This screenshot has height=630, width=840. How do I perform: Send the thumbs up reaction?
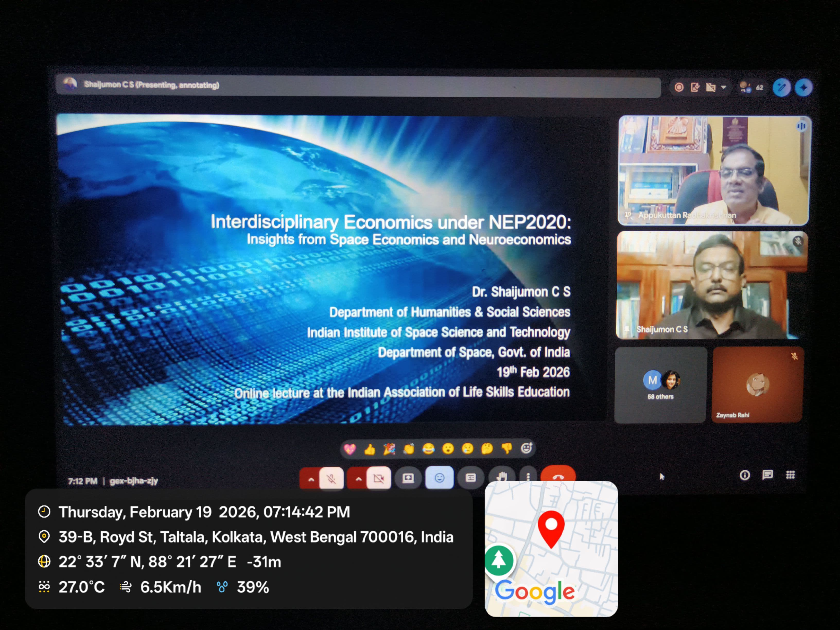click(370, 450)
